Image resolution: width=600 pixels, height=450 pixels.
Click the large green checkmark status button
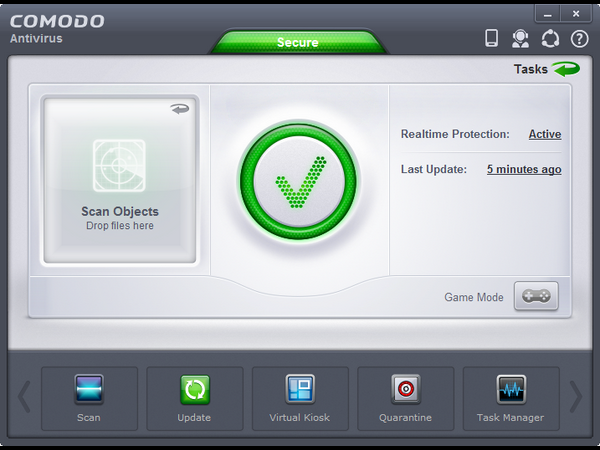[298, 181]
